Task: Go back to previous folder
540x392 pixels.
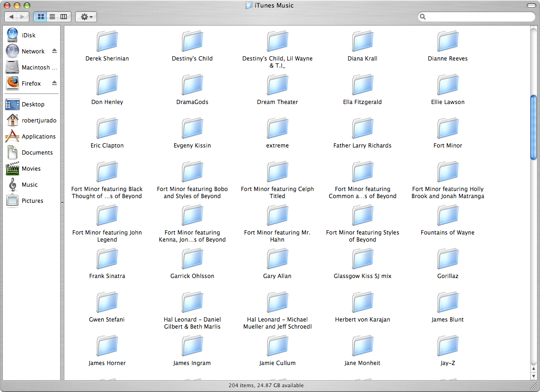Action: point(11,17)
